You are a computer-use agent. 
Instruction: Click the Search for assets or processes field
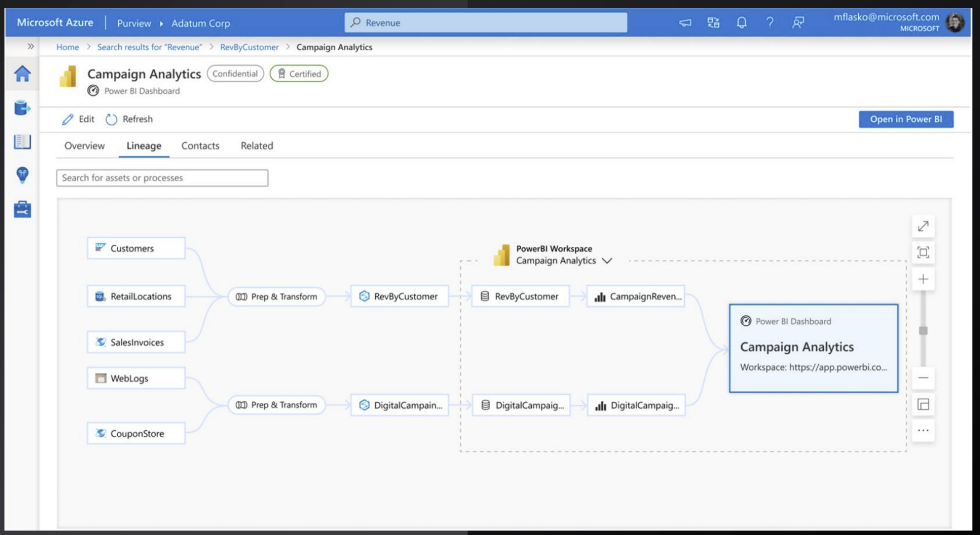point(162,178)
